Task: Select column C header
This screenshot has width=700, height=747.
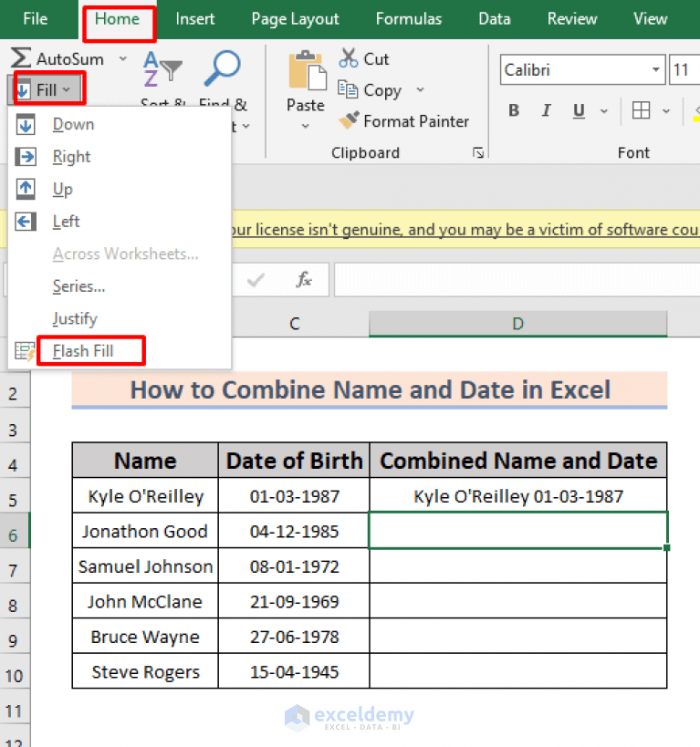Action: 295,324
